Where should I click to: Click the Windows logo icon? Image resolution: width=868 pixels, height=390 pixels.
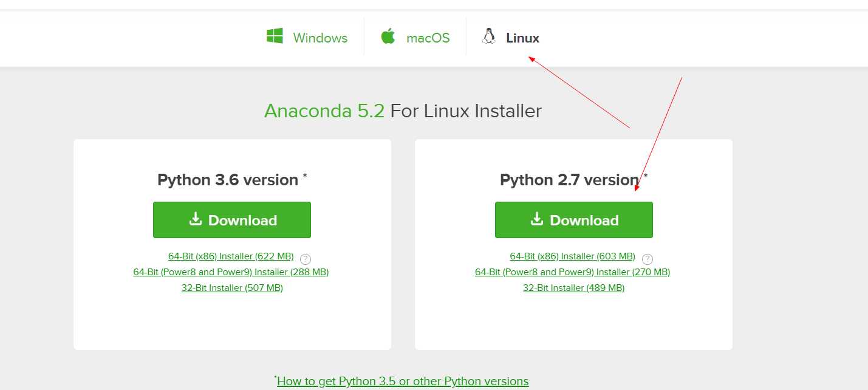click(x=275, y=36)
